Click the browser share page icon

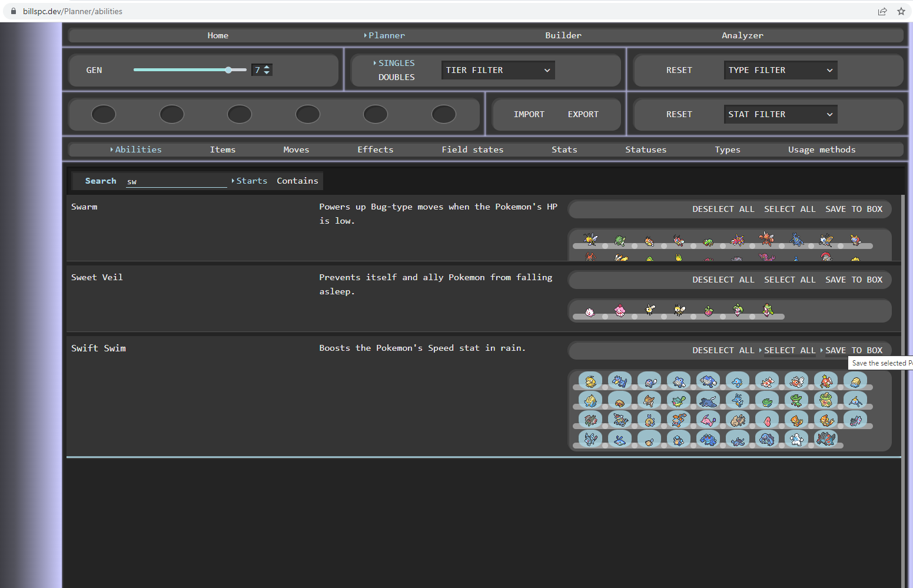click(x=882, y=11)
